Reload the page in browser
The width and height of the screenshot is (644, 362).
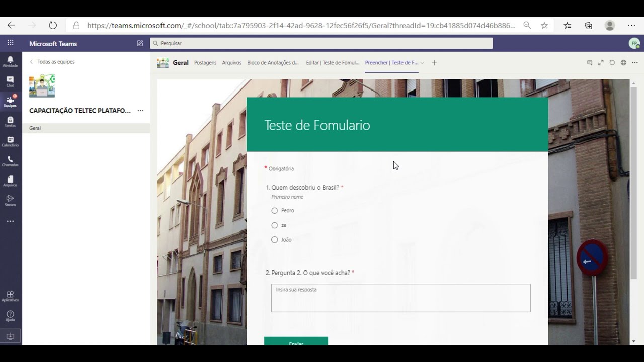tap(53, 25)
